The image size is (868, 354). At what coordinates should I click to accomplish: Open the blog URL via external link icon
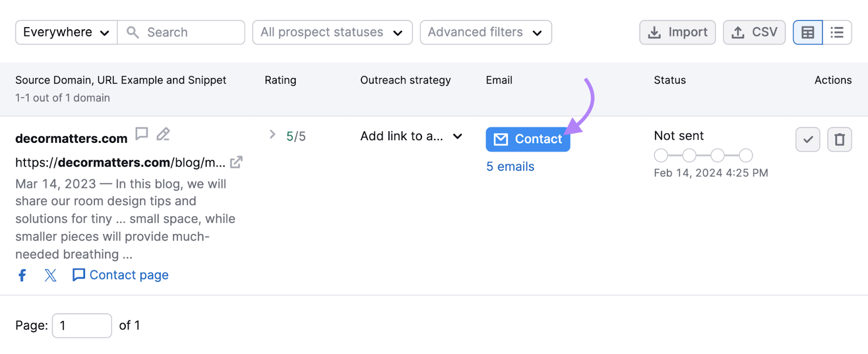(x=236, y=162)
